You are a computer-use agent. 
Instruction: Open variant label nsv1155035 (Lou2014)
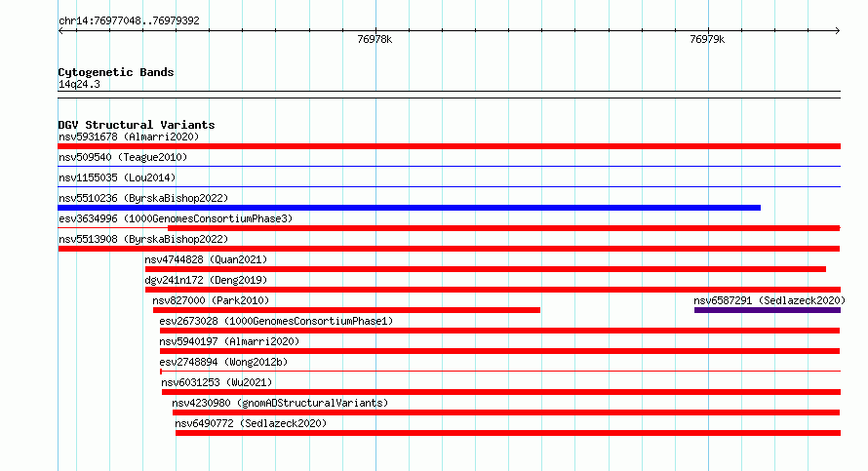pos(117,177)
